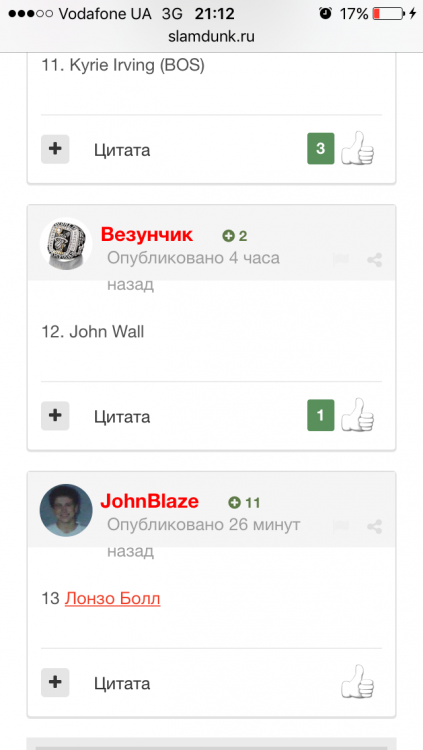Report JohnBlaze's post with flag icon
This screenshot has height=750, width=423.
pos(341,526)
